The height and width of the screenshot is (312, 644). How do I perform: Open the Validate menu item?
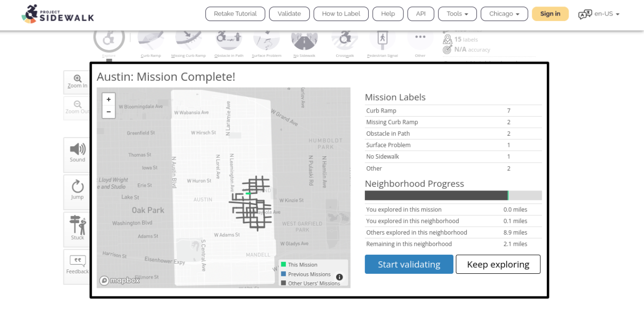pyautogui.click(x=289, y=14)
